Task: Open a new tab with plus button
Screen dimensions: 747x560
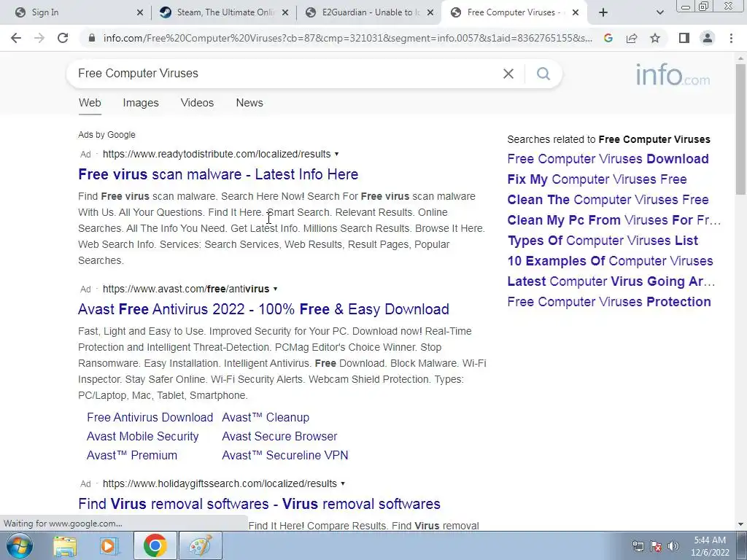Action: point(603,12)
